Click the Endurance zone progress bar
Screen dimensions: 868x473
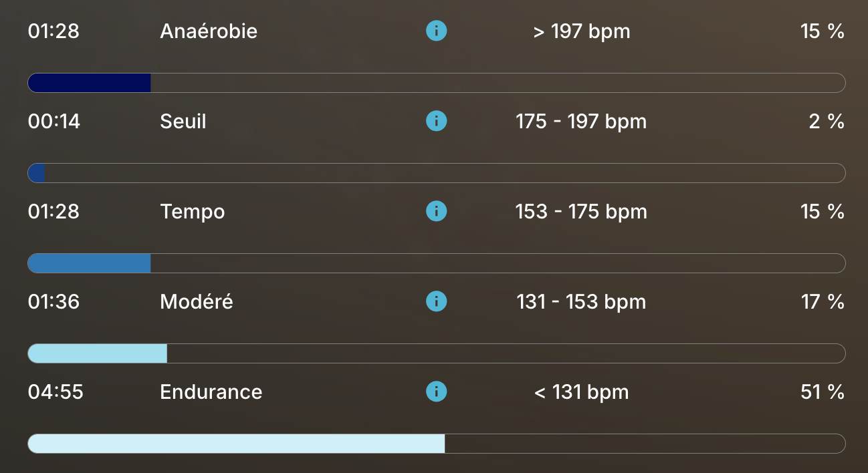[x=436, y=444]
